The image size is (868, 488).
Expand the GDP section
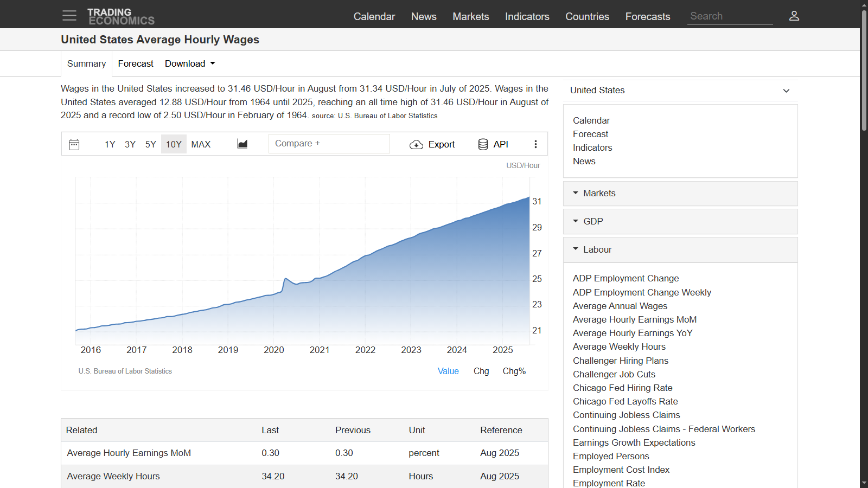[x=680, y=222]
